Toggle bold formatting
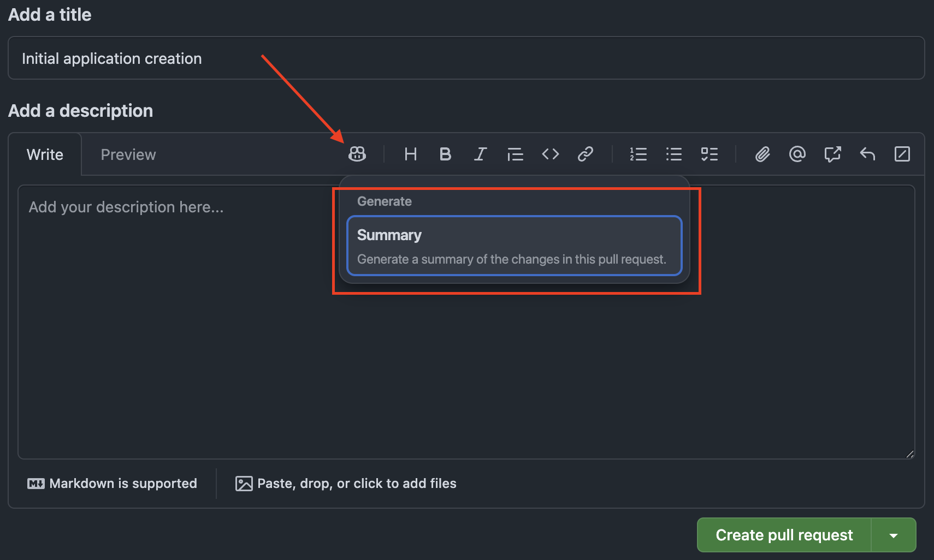This screenshot has width=934, height=560. (445, 154)
